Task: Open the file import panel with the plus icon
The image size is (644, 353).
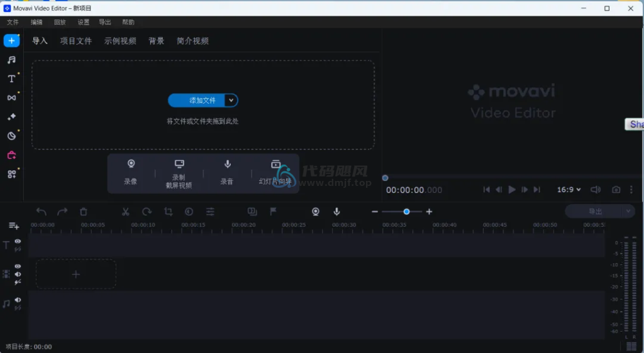Action: pos(11,41)
